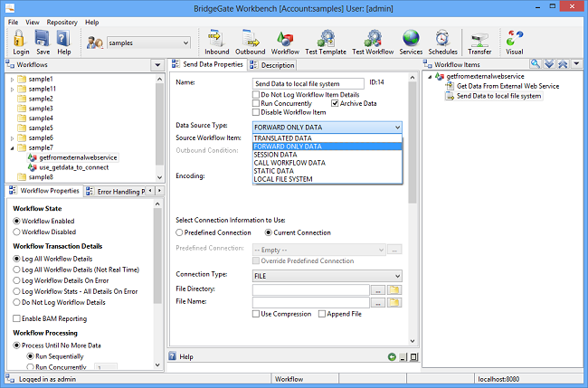
Task: Uncheck the Archive Data checkbox
Action: pyautogui.click(x=336, y=103)
